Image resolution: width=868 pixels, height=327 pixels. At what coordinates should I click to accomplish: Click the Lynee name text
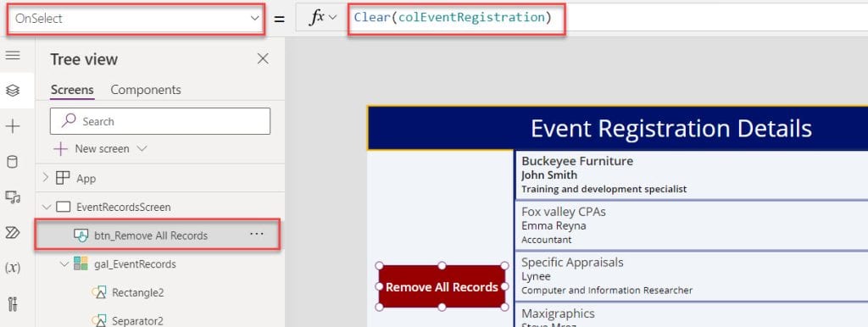pos(536,276)
